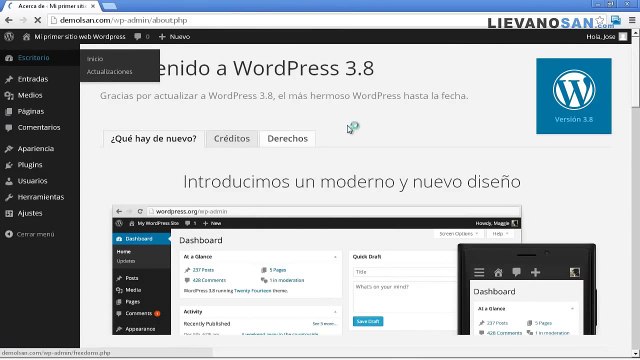This screenshot has width=640, height=360.
Task: Open site home icon in admin bar
Action: pyautogui.click(x=27, y=37)
